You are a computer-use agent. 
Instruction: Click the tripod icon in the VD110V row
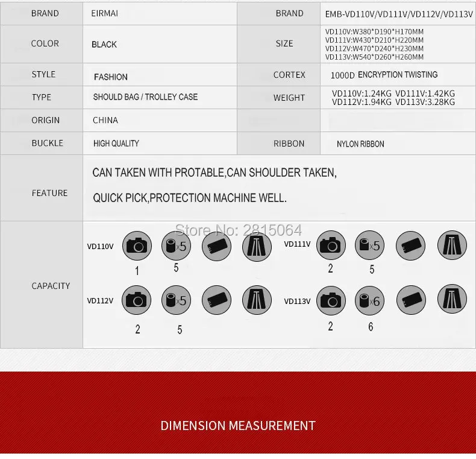coord(257,246)
